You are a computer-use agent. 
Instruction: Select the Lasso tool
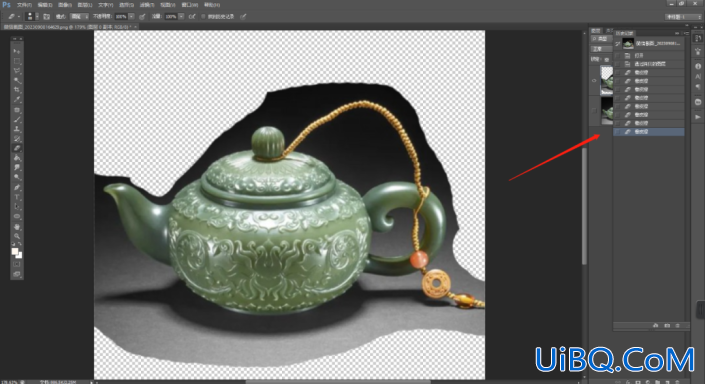17,71
